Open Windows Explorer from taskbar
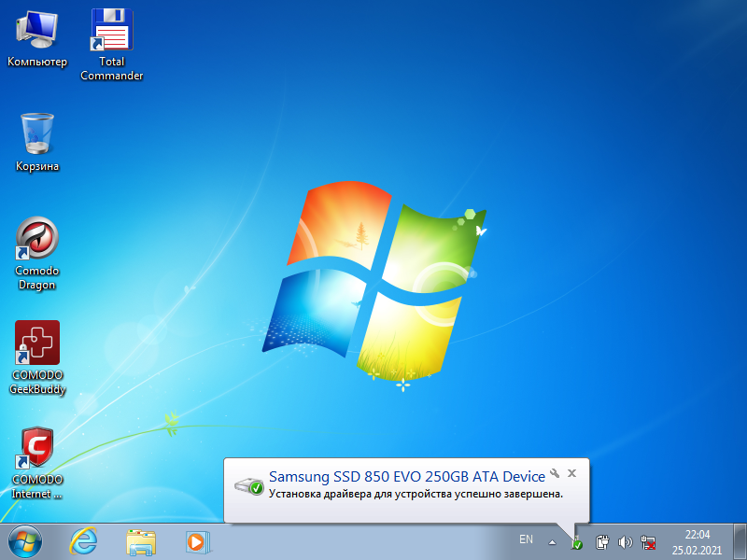Viewport: 747px width, 560px height. (x=141, y=542)
